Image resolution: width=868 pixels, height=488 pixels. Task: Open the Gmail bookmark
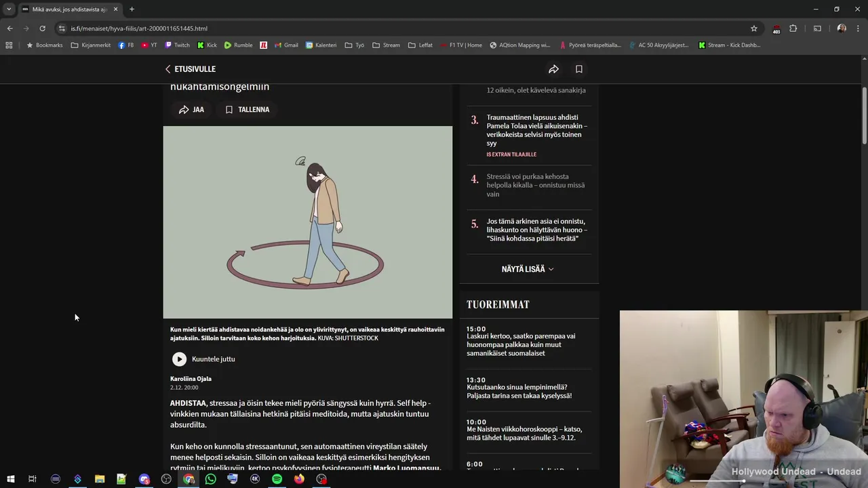(x=286, y=45)
